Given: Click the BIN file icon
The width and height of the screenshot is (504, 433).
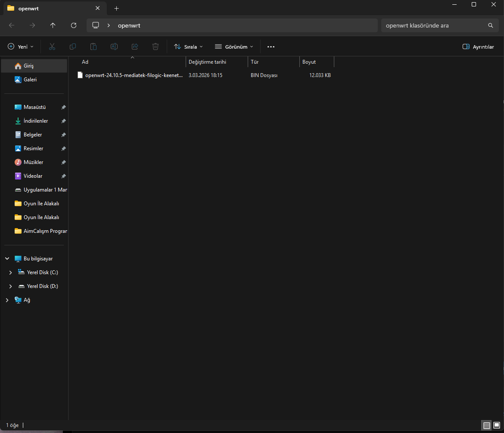Looking at the screenshot, I should tap(80, 75).
